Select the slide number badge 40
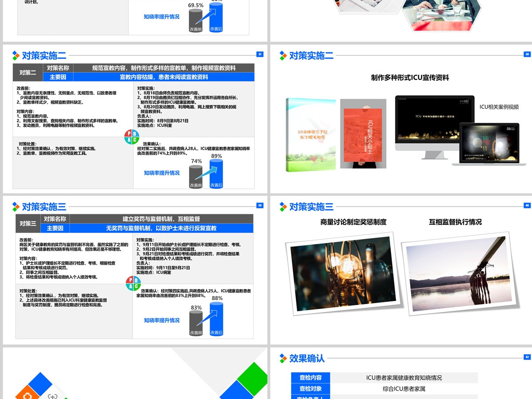This screenshot has width=532, height=399. point(527,205)
